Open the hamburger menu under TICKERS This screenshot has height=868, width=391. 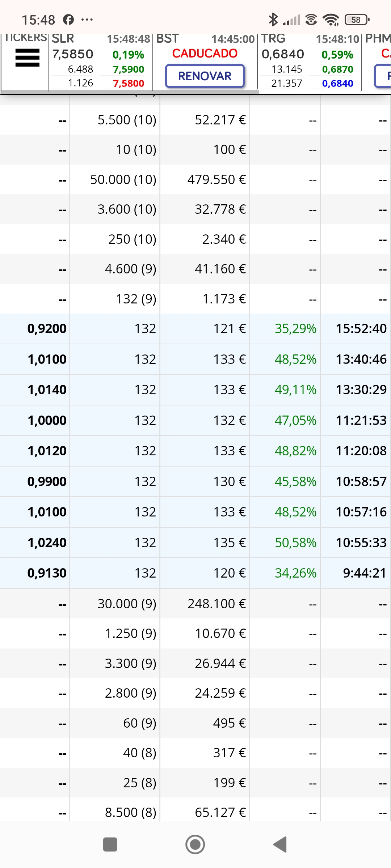(x=27, y=58)
